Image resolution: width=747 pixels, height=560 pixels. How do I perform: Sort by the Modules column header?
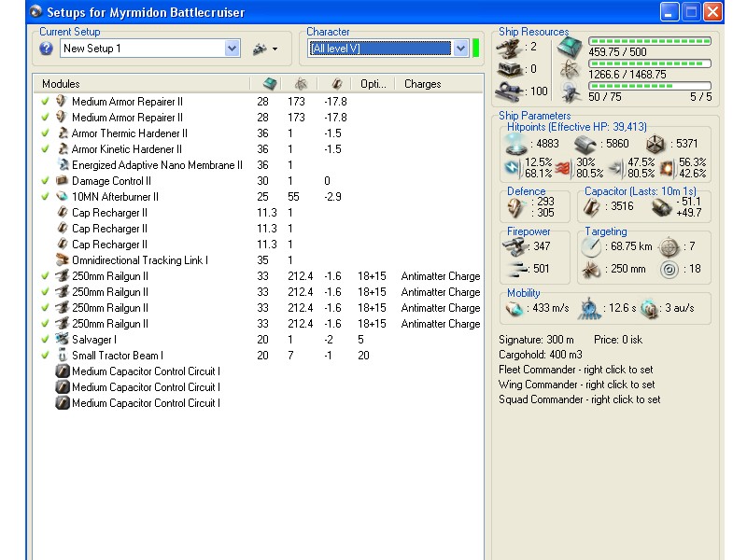(140, 84)
